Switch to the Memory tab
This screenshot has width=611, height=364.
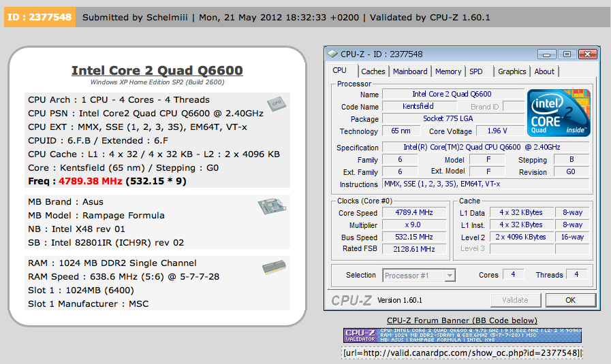click(448, 71)
